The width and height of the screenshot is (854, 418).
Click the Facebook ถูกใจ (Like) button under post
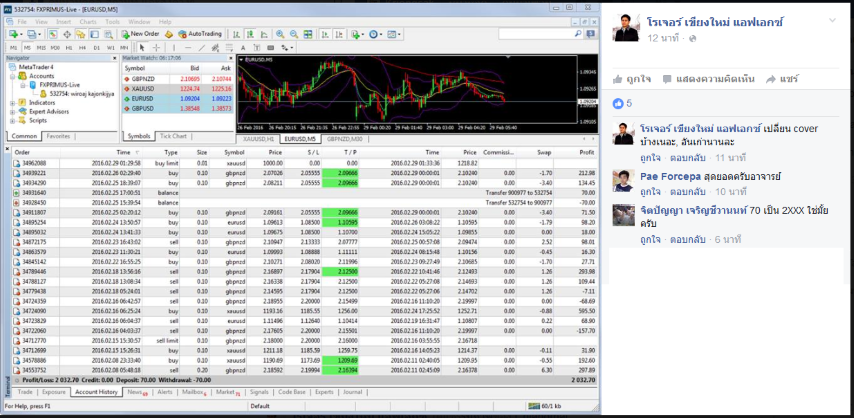[x=632, y=79]
